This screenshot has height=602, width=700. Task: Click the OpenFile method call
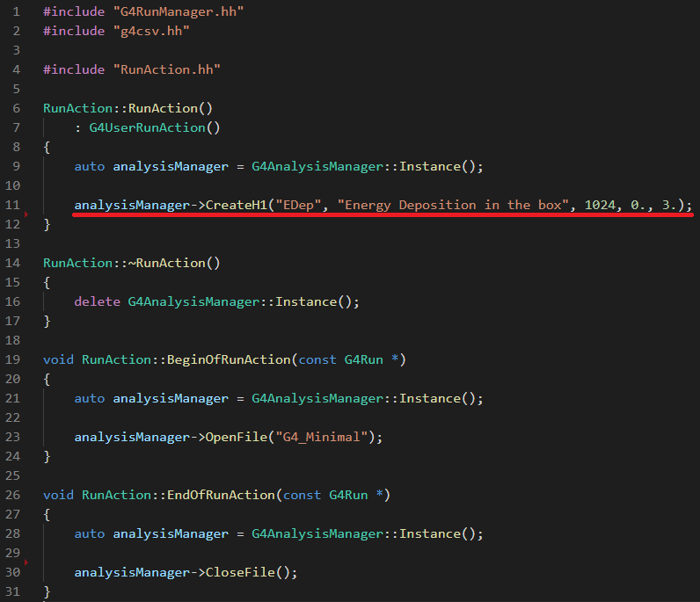pyautogui.click(x=236, y=437)
